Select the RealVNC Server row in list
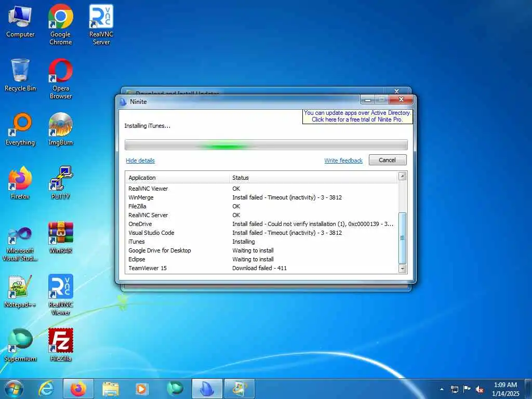532x399 pixels. pyautogui.click(x=262, y=215)
